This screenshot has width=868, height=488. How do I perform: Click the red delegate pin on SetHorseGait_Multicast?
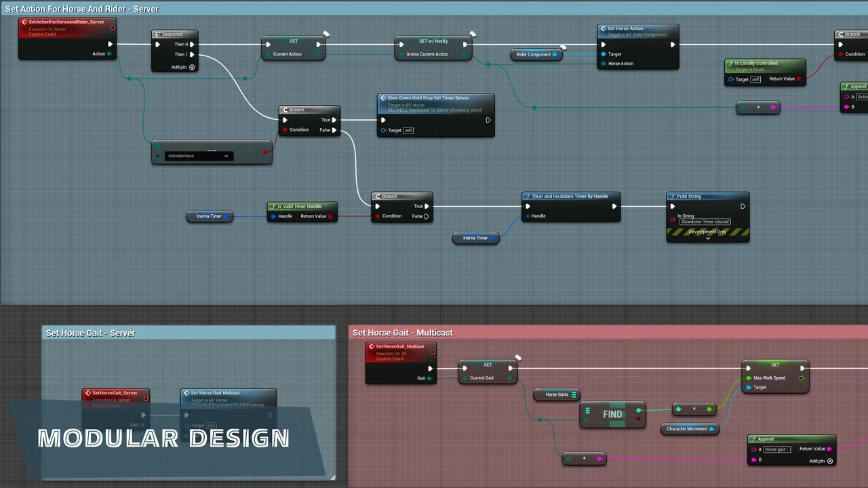click(431, 352)
